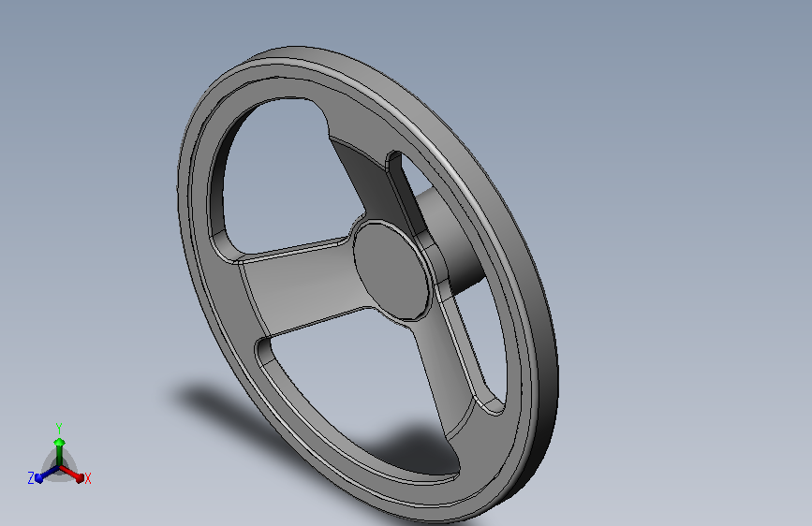Click the blue Z axis arrow on the triad

(x=48, y=474)
